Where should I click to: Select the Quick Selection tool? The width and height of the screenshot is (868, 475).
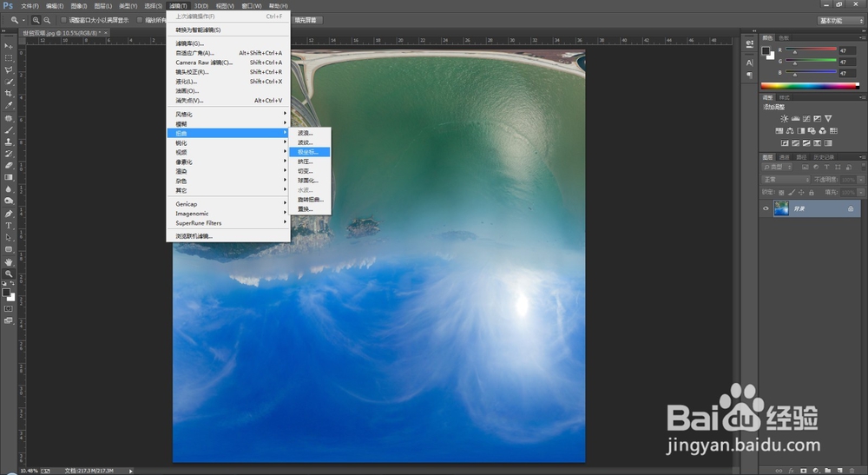[9, 82]
